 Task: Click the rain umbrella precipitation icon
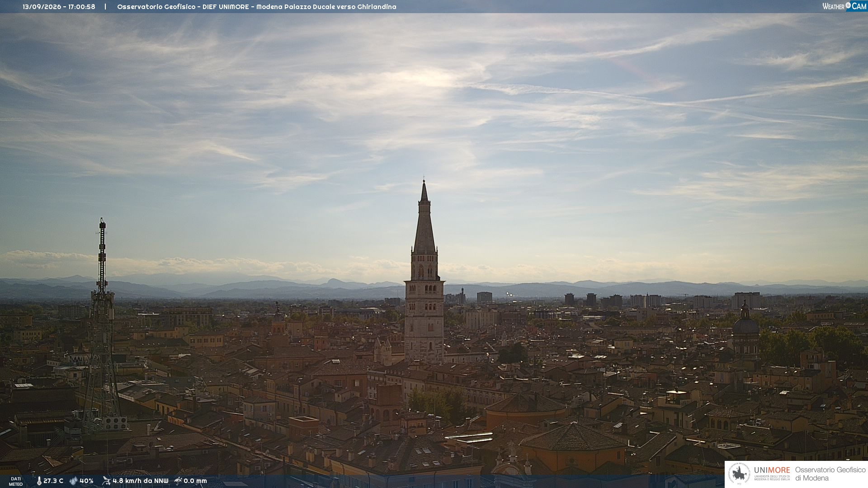click(x=178, y=481)
